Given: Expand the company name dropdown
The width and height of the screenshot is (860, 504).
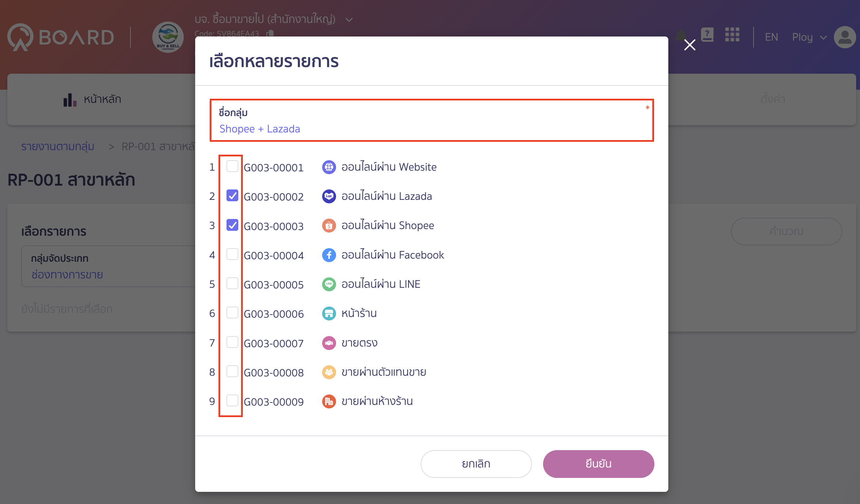Looking at the screenshot, I should coord(349,19).
